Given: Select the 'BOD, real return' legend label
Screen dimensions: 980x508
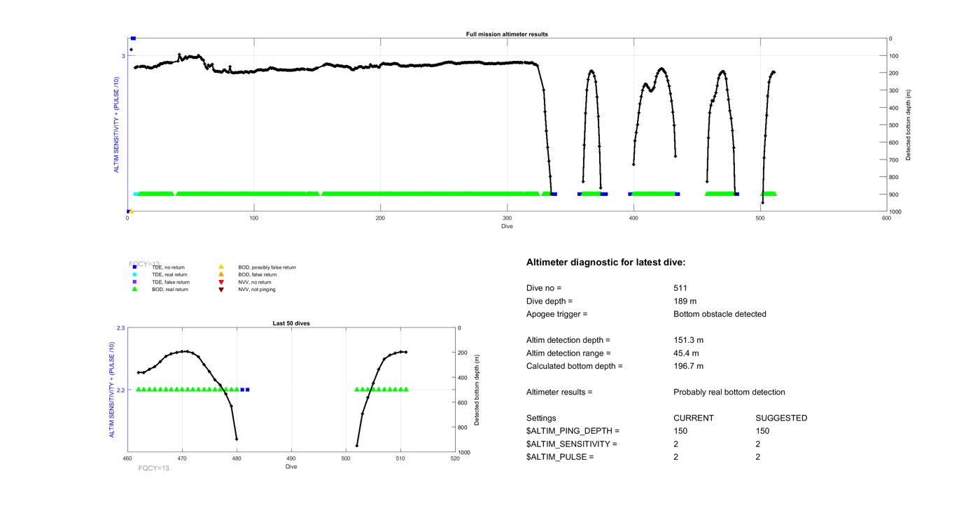Looking at the screenshot, I should 170,289.
